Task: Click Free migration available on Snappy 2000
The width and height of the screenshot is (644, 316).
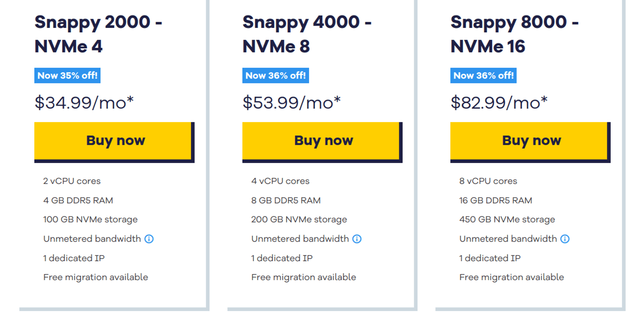Action: pos(96,277)
